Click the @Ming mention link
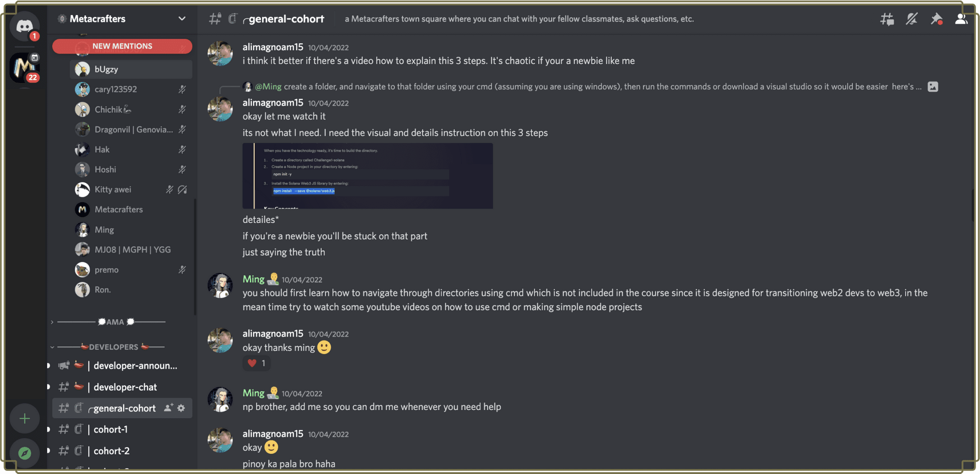The image size is (980, 474). (x=268, y=86)
